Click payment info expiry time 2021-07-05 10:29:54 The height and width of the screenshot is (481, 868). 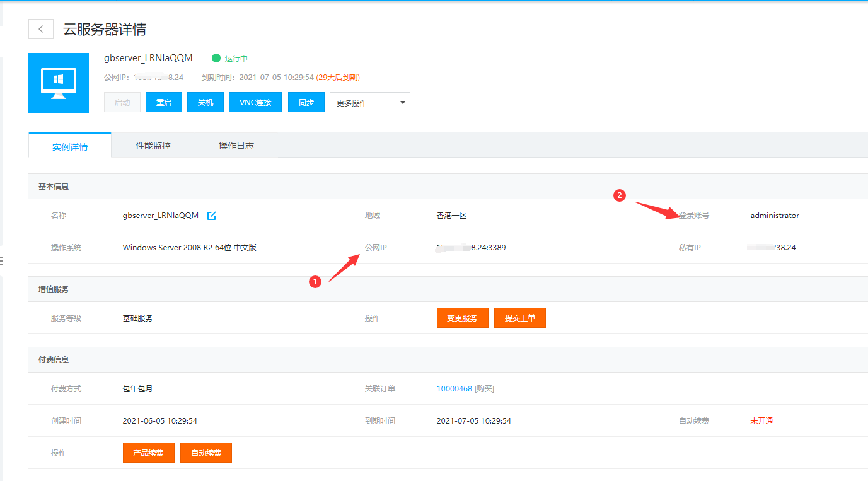coord(474,420)
